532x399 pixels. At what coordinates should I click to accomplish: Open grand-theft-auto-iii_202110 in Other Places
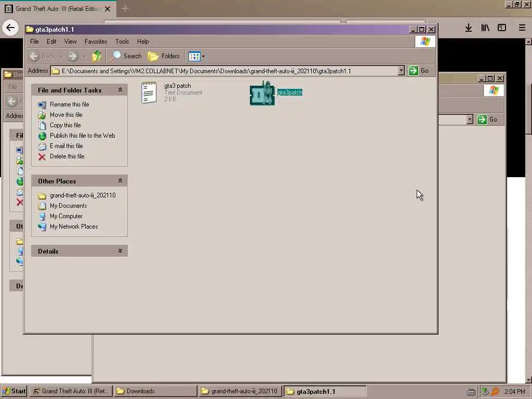click(x=83, y=195)
